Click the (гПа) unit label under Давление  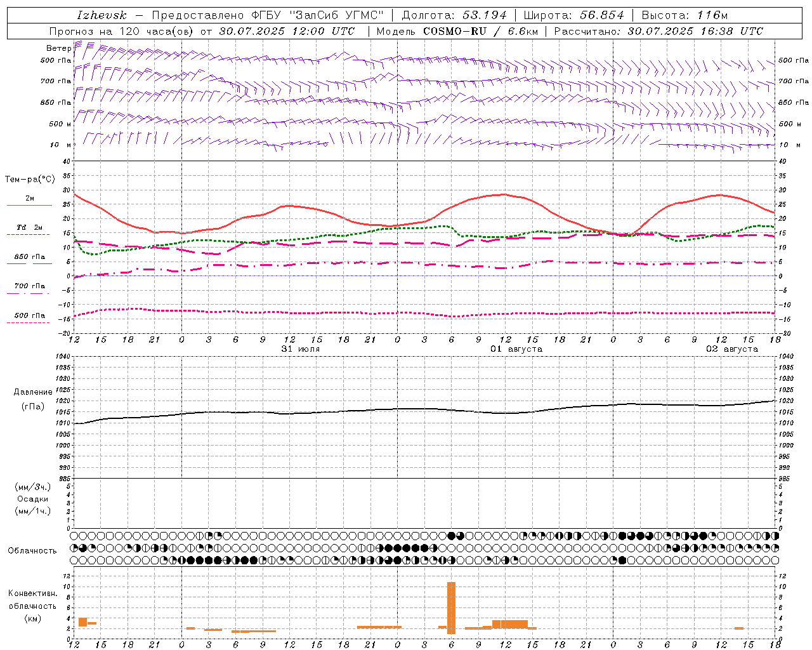tap(33, 406)
